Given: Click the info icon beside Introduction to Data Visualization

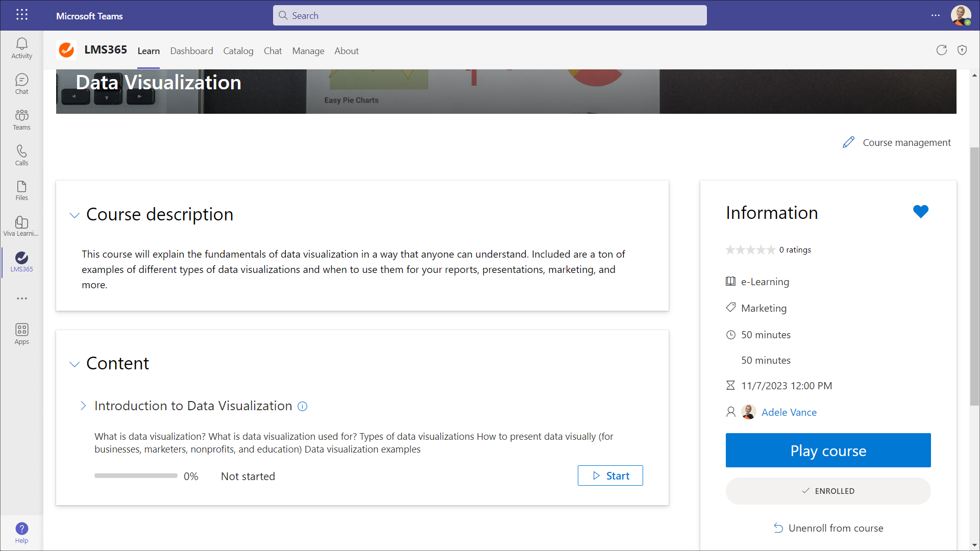Looking at the screenshot, I should (302, 407).
